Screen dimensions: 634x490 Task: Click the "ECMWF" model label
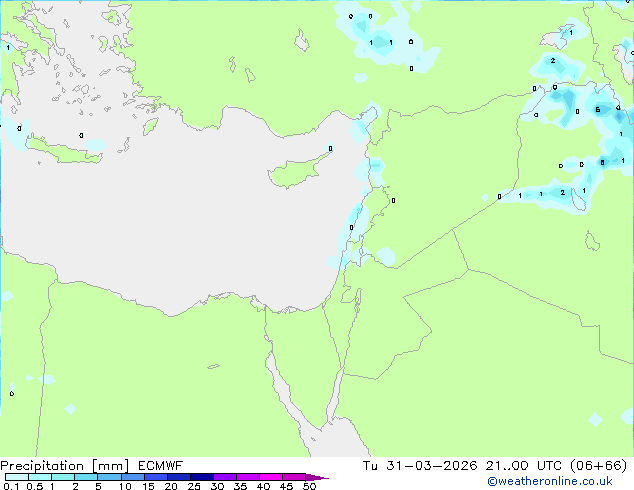pos(161,466)
